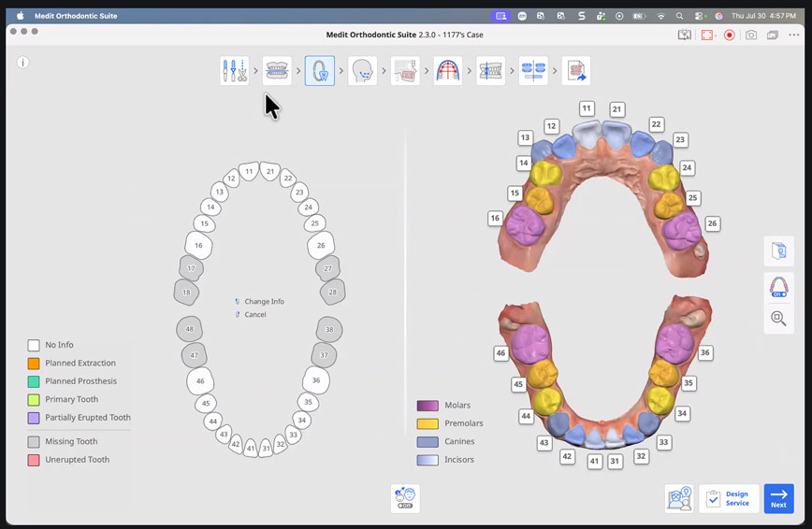
Task: Select missing tooth 28 in the chart
Action: tap(332, 292)
